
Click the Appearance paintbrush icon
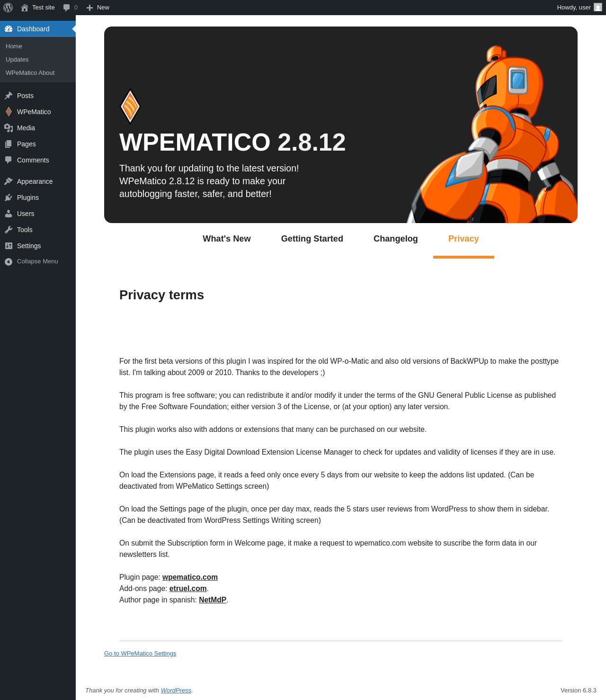9,181
